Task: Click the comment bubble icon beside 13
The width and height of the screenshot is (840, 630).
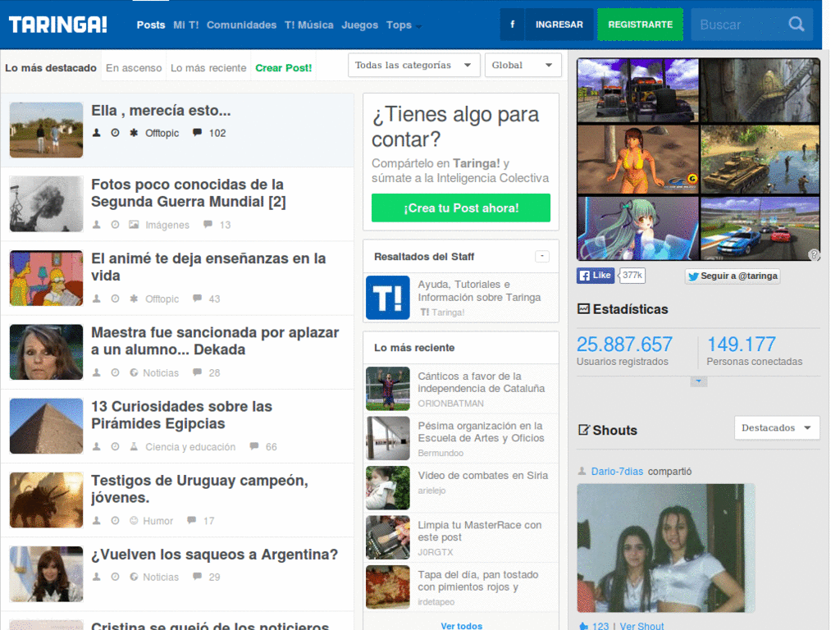Action: 208,224
